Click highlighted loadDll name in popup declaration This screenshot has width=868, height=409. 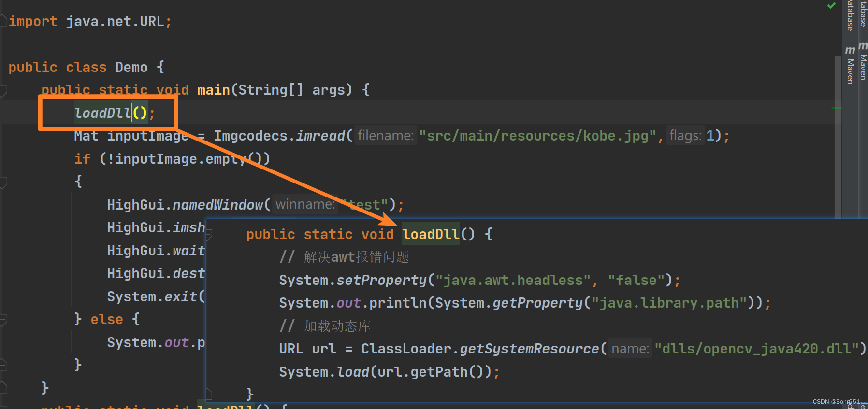point(431,234)
